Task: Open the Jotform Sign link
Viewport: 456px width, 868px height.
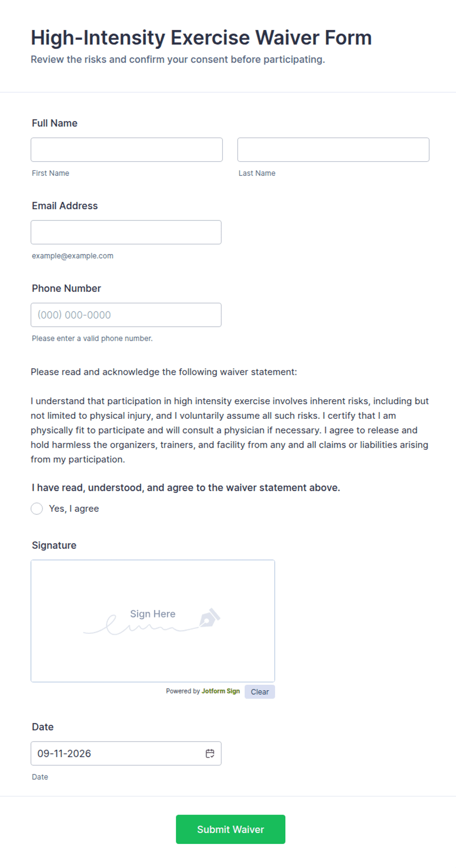Action: 221,691
